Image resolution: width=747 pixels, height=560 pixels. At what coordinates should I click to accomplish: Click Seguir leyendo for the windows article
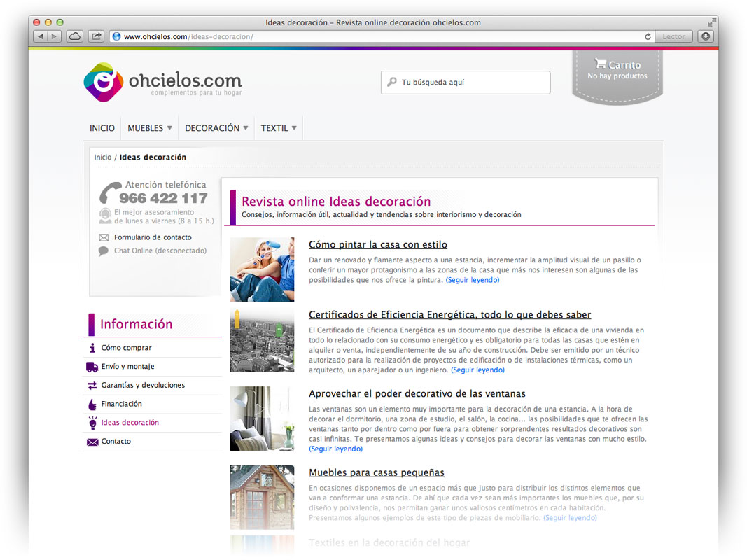point(335,449)
